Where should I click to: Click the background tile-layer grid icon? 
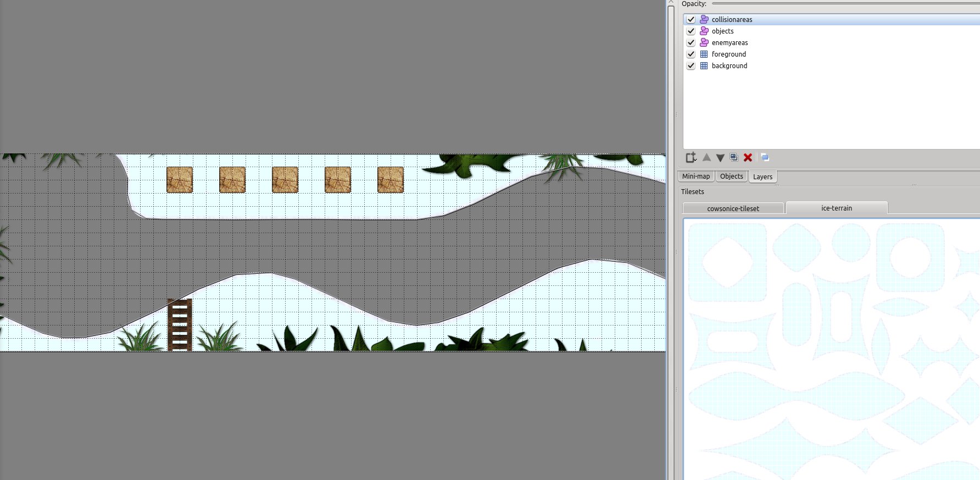704,65
